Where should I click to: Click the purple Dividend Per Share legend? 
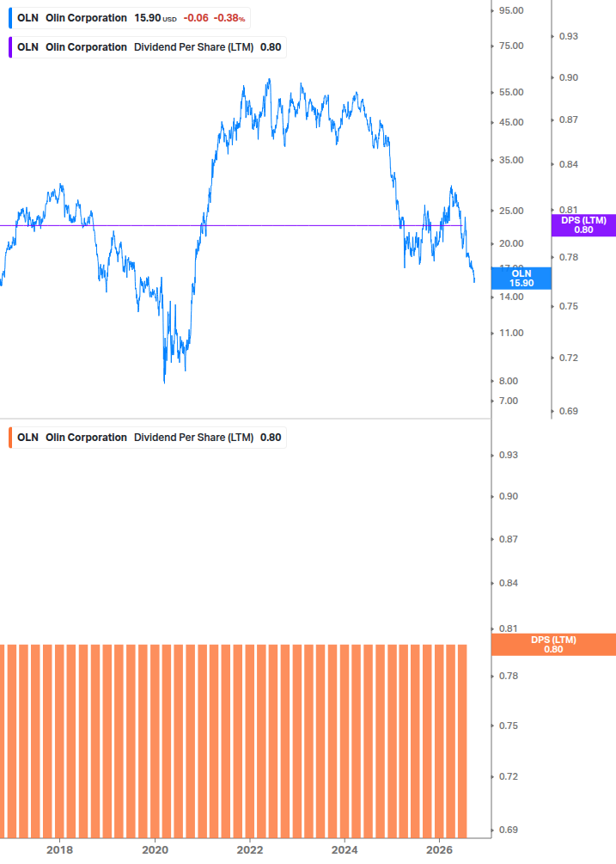pyautogui.click(x=148, y=47)
